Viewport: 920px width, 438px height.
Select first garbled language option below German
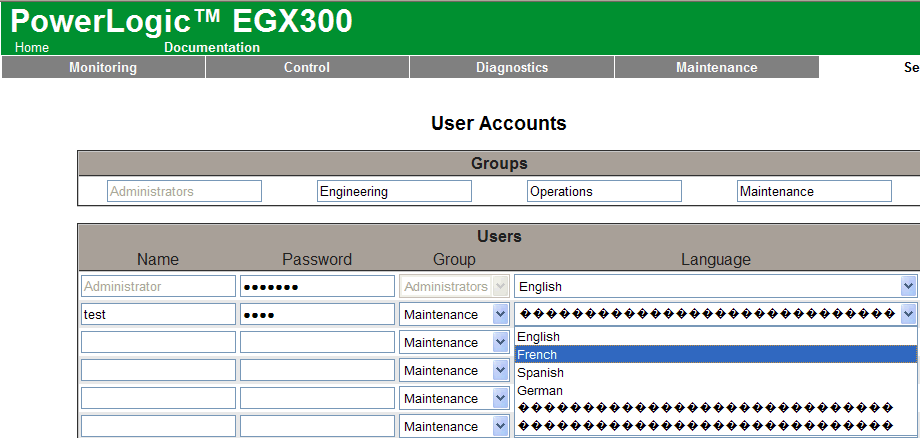click(x=715, y=408)
